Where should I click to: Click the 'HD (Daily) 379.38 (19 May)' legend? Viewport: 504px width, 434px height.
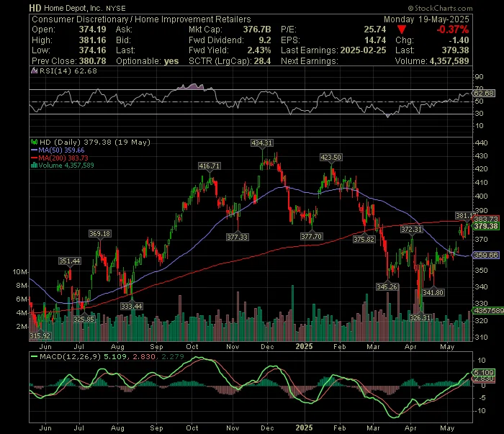pyautogui.click(x=95, y=142)
